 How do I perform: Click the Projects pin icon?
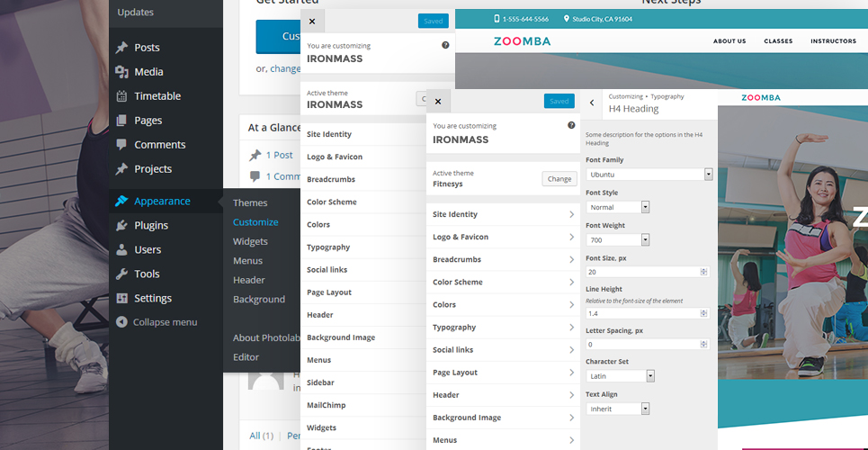(121, 169)
